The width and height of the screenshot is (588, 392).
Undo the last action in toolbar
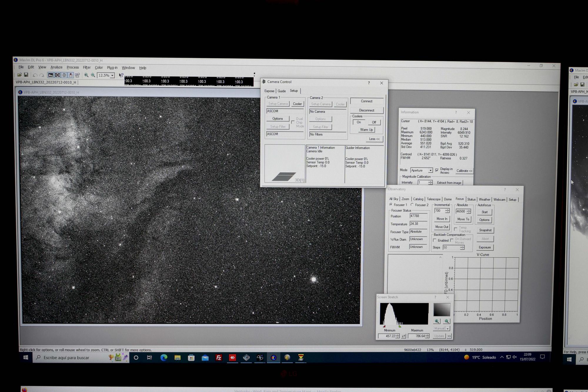[x=35, y=75]
